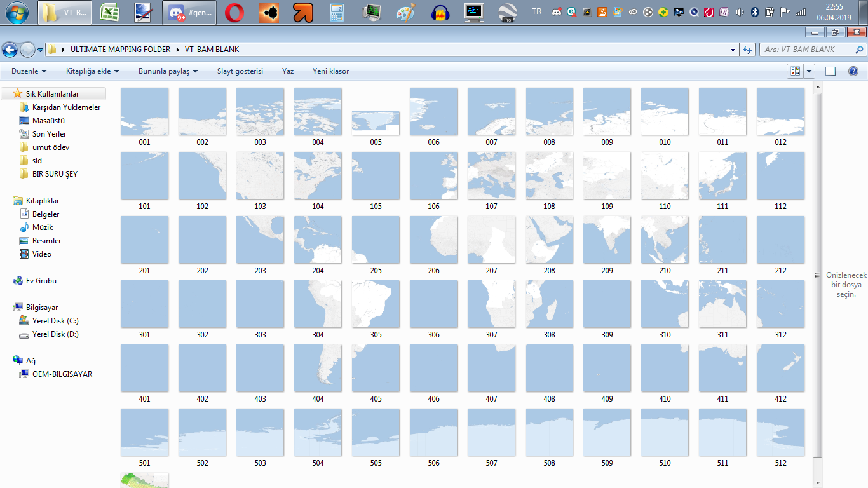
Task: Open Excel from the taskbar
Action: click(111, 12)
